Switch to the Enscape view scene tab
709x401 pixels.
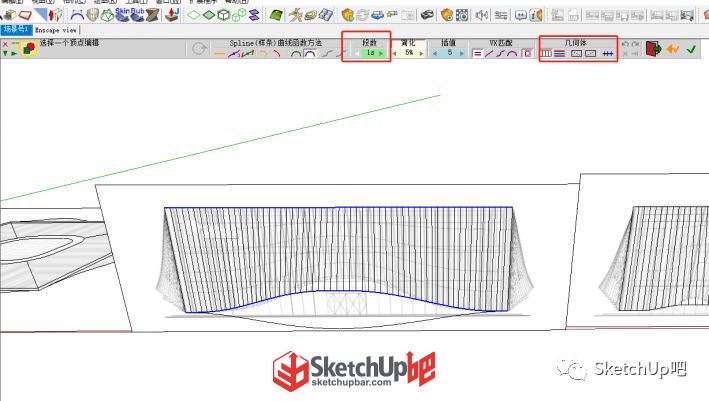pyautogui.click(x=56, y=30)
